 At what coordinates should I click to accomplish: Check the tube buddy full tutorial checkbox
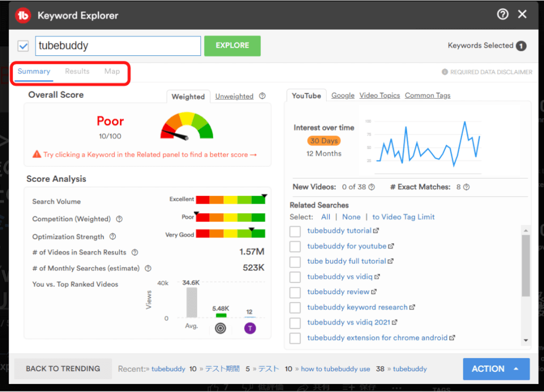click(x=295, y=261)
